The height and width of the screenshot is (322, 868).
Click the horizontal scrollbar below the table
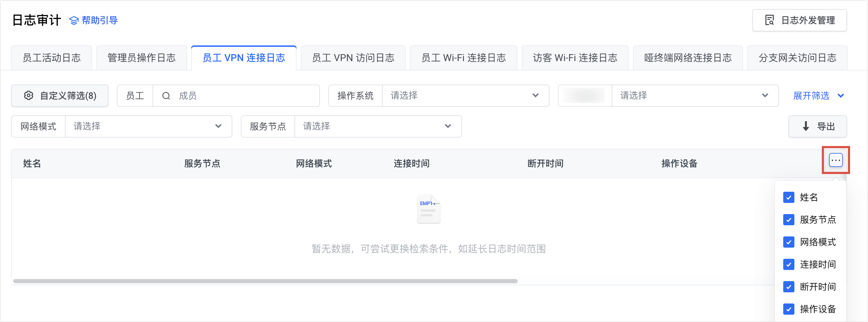[x=265, y=281]
